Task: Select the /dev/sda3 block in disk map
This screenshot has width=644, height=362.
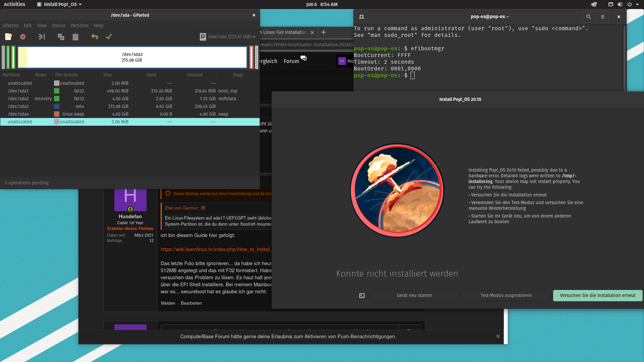Action: pos(132,57)
